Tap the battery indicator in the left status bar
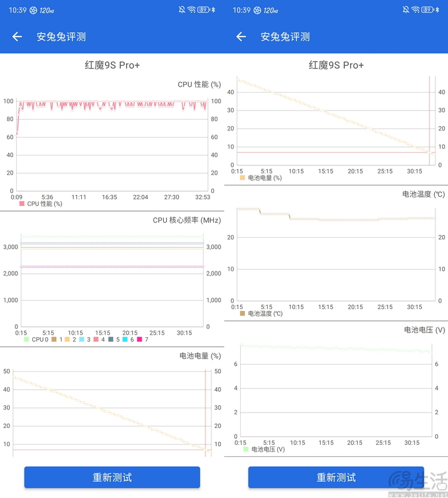This screenshot has height=498, width=448. [x=204, y=10]
